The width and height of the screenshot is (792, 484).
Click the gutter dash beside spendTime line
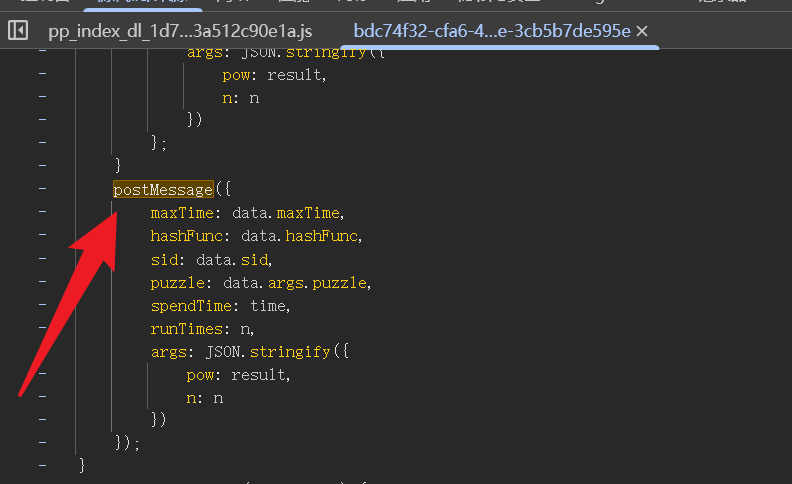[42, 304]
